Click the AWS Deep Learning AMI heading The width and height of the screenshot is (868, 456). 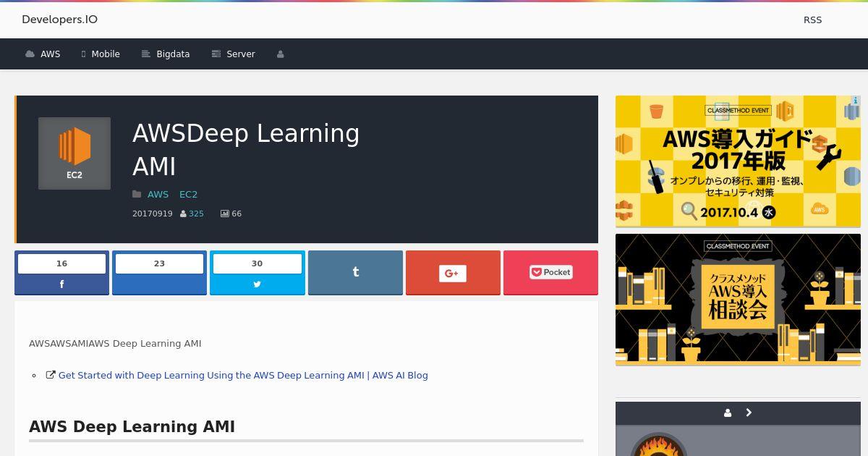pyautogui.click(x=132, y=426)
